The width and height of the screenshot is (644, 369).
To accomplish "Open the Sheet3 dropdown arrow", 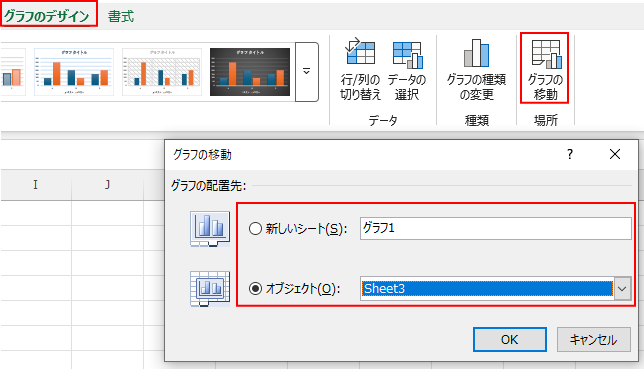I will pos(623,288).
